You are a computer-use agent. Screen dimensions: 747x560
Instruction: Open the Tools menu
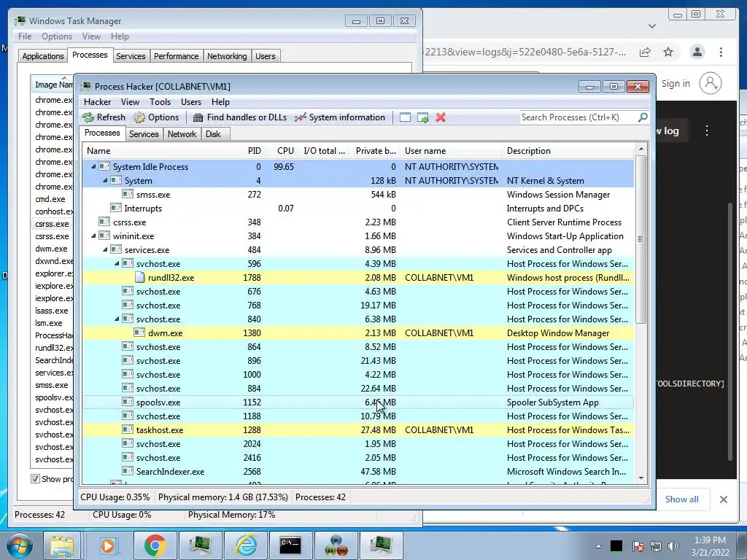coord(160,102)
